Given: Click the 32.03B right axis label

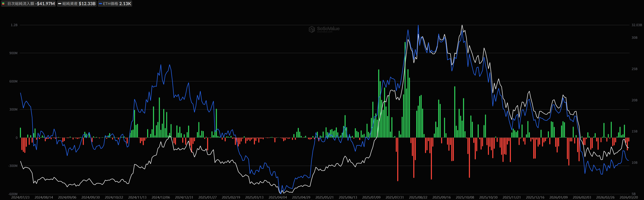Looking at the screenshot, I should 637,25.
